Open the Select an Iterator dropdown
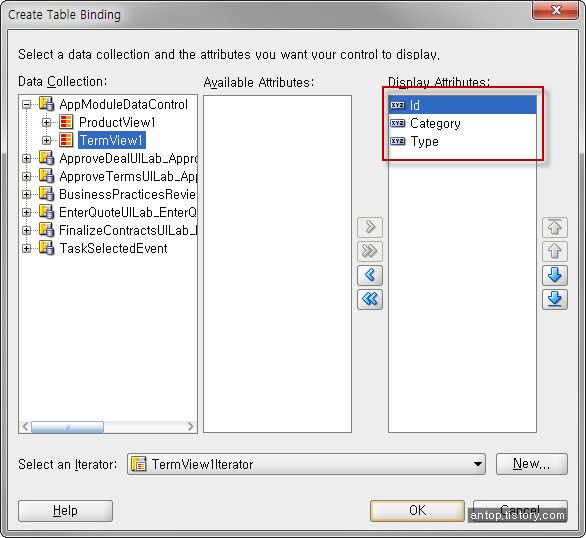Image resolution: width=586 pixels, height=538 pixels. click(477, 464)
